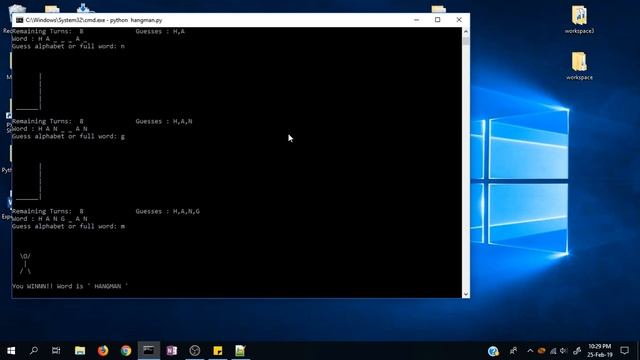Click the 'Guess alphabet or full word: n' prompt
The width and height of the screenshot is (640, 360).
tap(68, 46)
